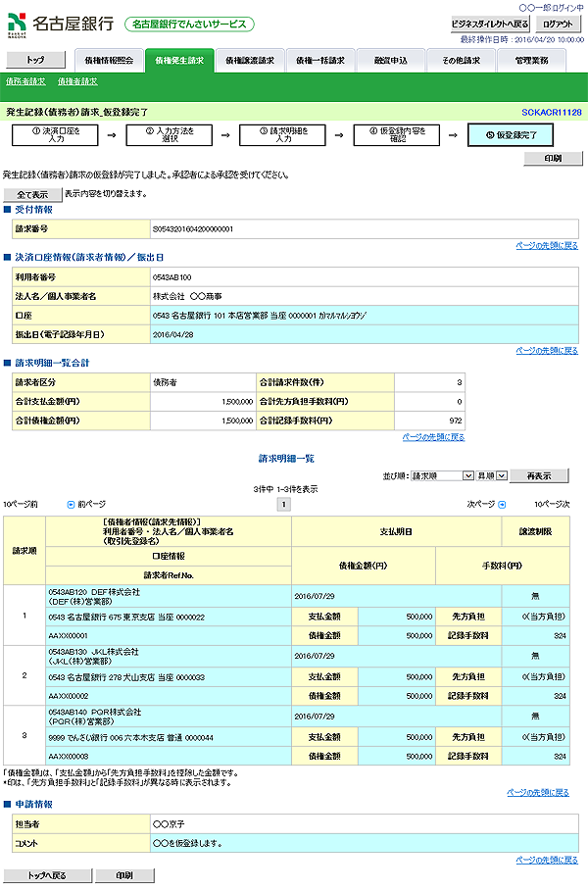Click the 債務者請求 submenu link
The height and width of the screenshot is (891, 588).
click(x=25, y=81)
